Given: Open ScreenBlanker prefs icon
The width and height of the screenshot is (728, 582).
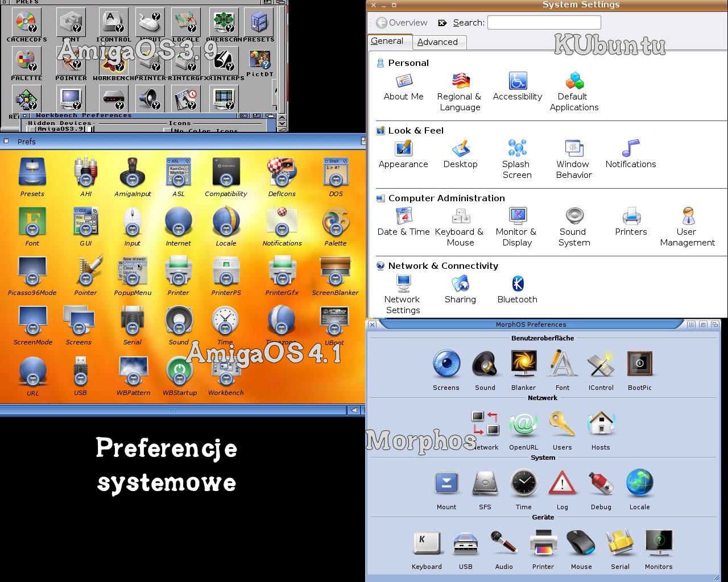Looking at the screenshot, I should (336, 271).
